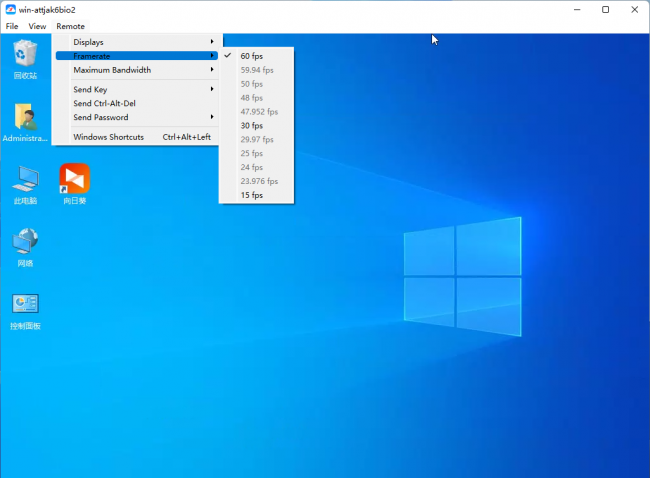650x478 pixels.
Task: Maximize the remote session window
Action: point(605,10)
